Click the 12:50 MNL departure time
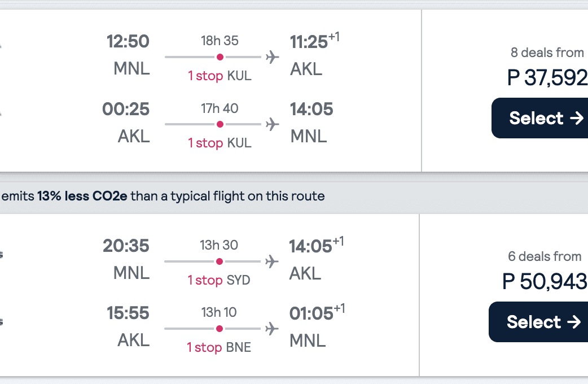The height and width of the screenshot is (384, 588). pos(128,42)
